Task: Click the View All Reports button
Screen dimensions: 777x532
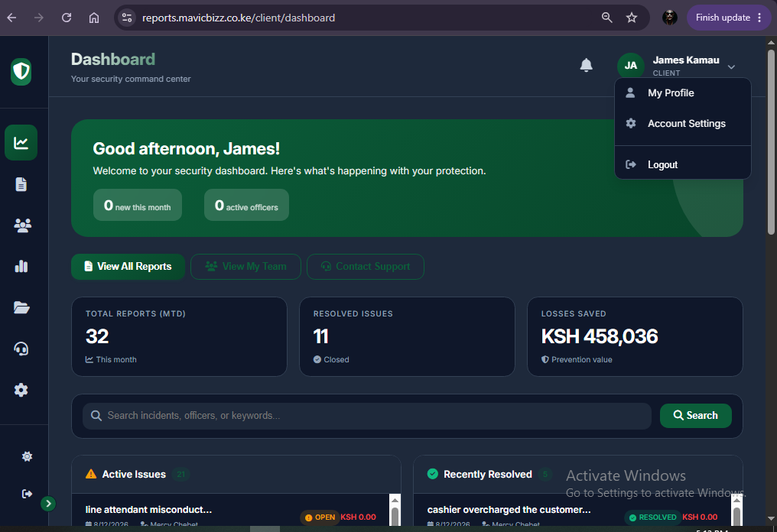Action: pos(128,267)
